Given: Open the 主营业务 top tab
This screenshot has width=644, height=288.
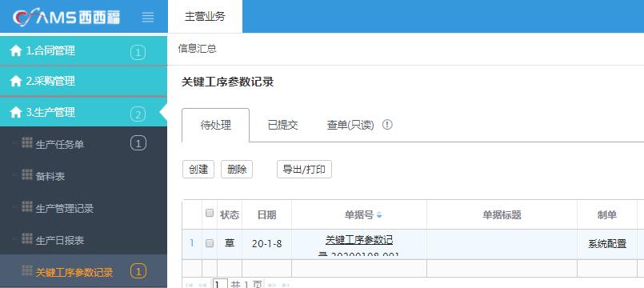Looking at the screenshot, I should coord(205,17).
